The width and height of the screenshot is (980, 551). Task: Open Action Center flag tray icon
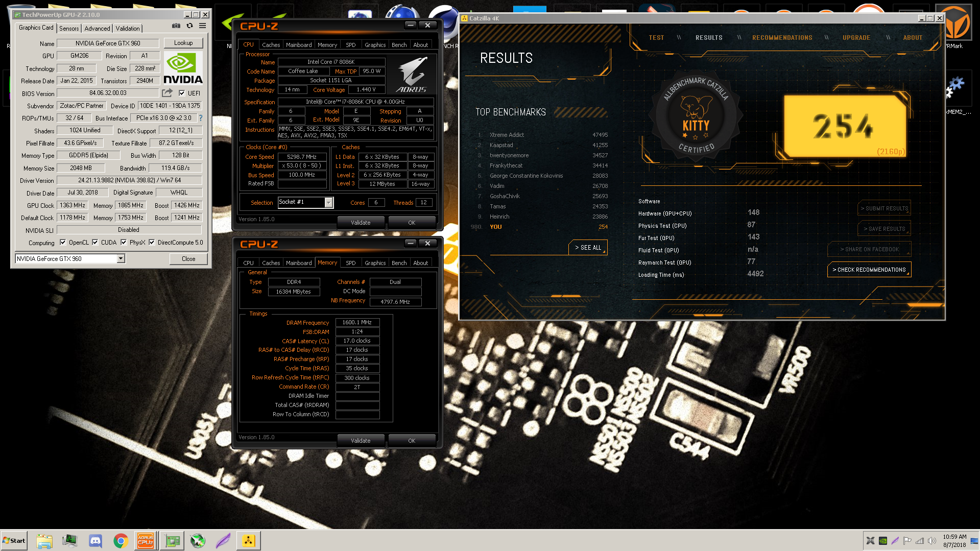click(907, 541)
